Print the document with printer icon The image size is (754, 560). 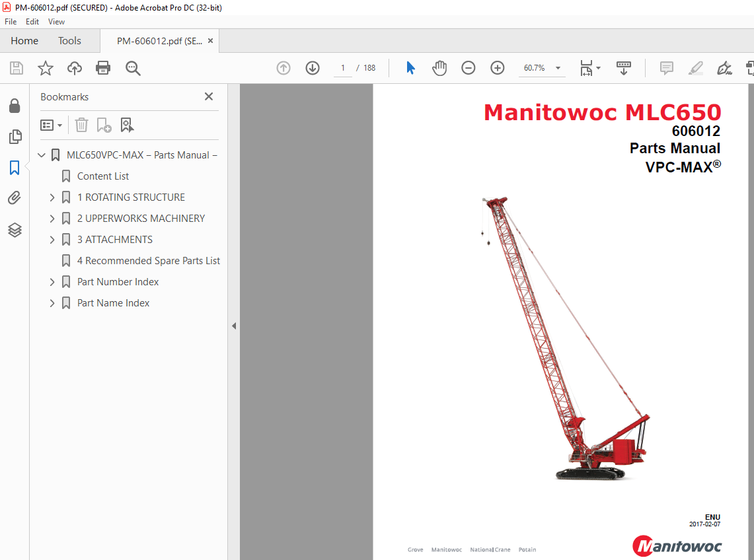[x=103, y=68]
